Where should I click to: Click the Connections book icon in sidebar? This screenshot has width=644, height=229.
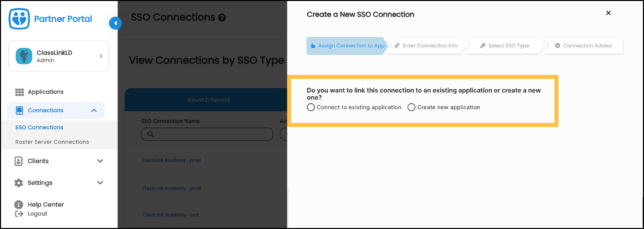[x=19, y=110]
